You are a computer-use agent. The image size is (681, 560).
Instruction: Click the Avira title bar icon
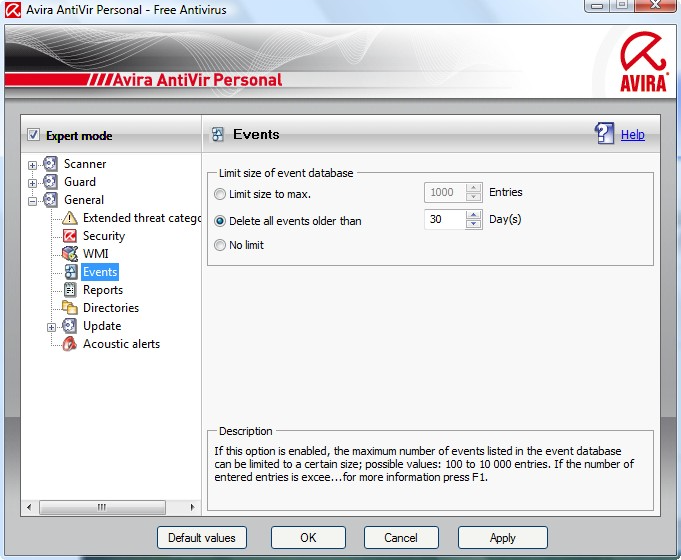tap(13, 10)
